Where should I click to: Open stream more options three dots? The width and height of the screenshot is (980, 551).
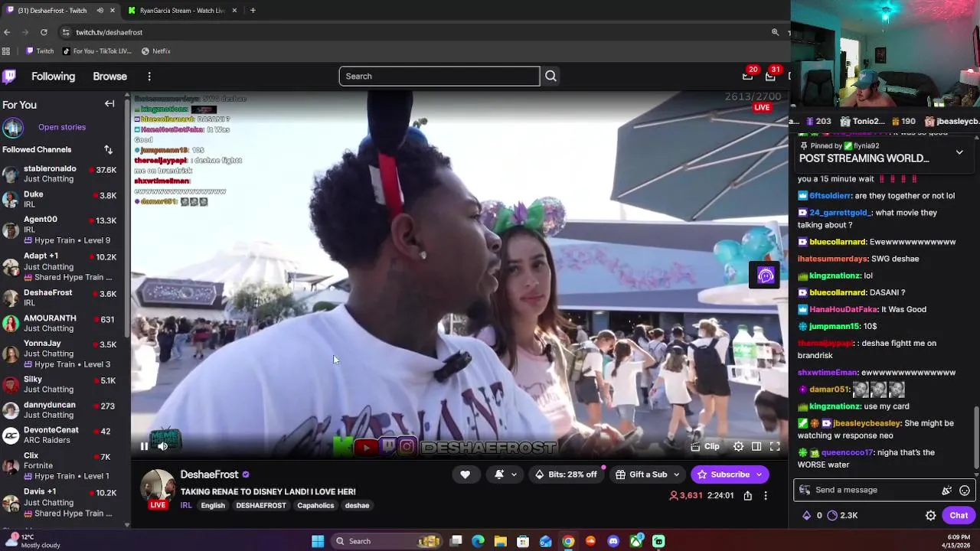tap(766, 496)
